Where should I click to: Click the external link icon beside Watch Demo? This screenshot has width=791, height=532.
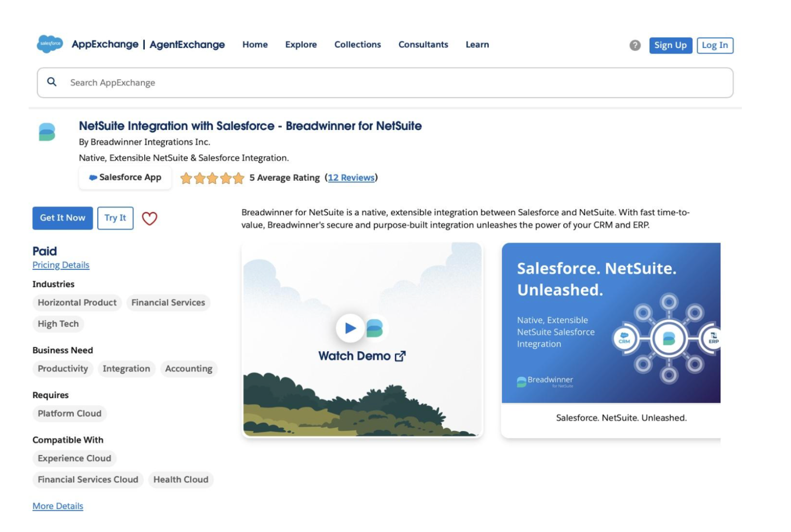(x=400, y=356)
